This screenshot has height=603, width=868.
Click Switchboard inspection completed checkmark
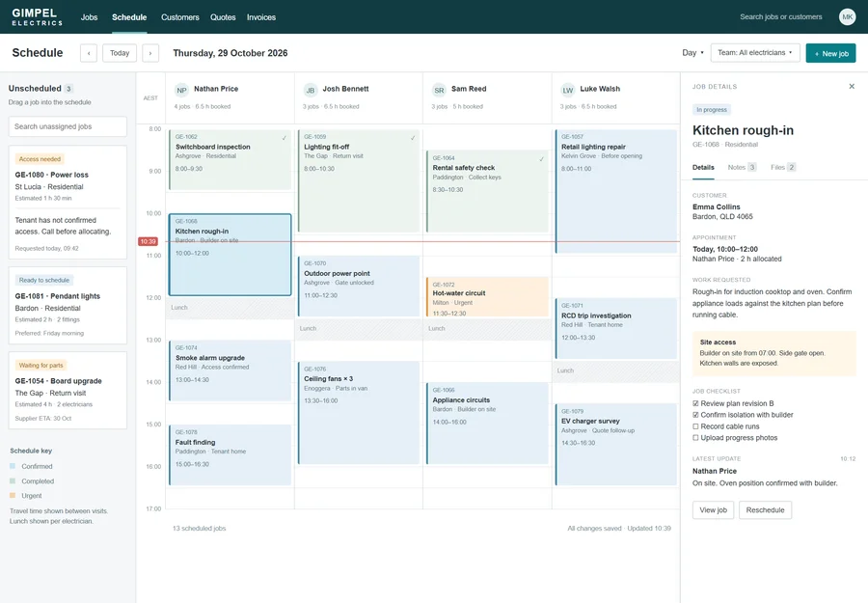point(284,138)
